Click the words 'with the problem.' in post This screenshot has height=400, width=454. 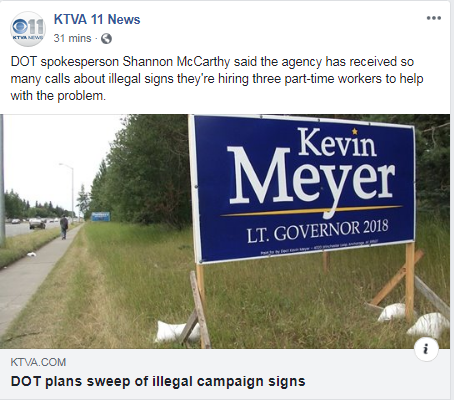[x=58, y=96]
